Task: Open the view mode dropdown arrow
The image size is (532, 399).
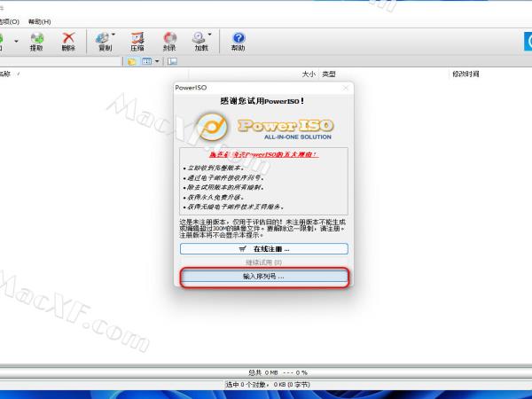Action: tap(157, 61)
